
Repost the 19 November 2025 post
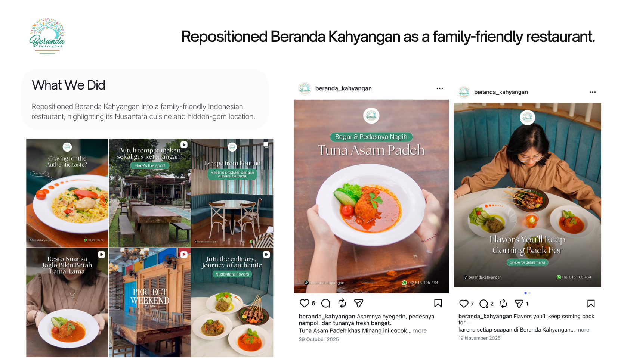(503, 304)
